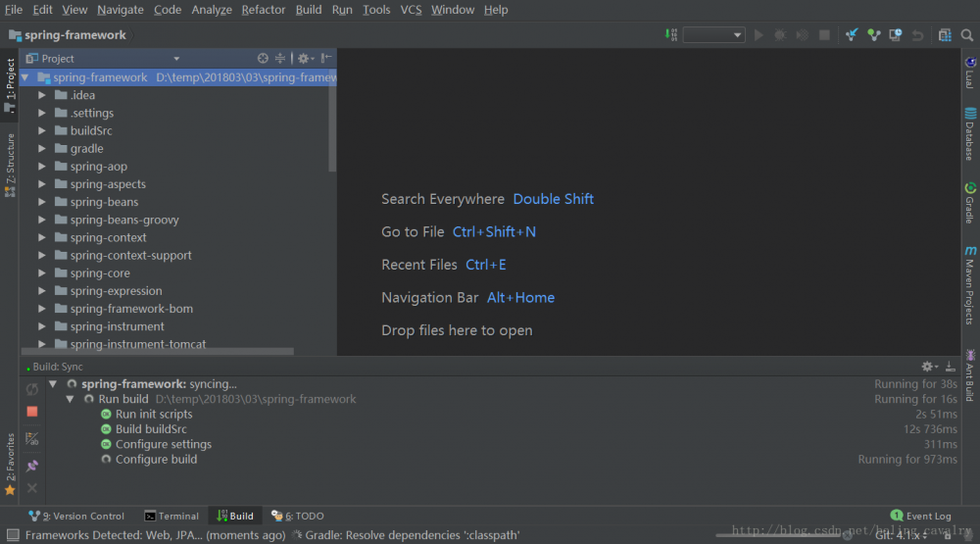Click the Run with Coverage icon

(802, 35)
